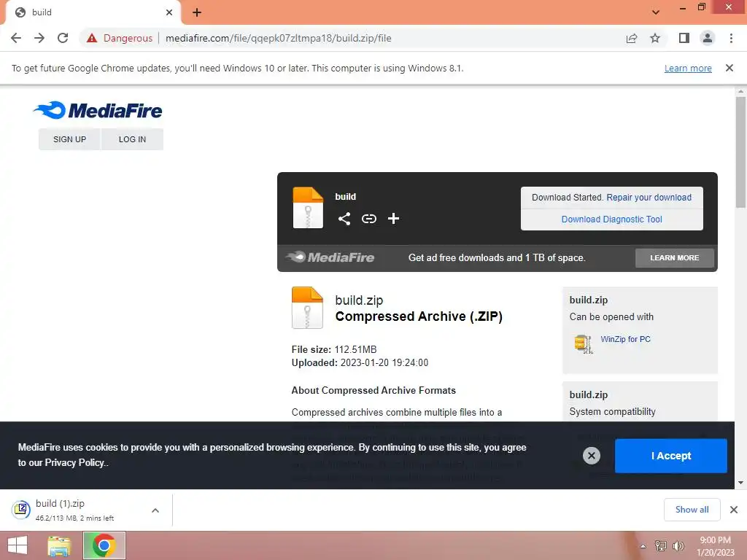Click Show all downloads button
Image resolution: width=747 pixels, height=560 pixels.
(692, 510)
